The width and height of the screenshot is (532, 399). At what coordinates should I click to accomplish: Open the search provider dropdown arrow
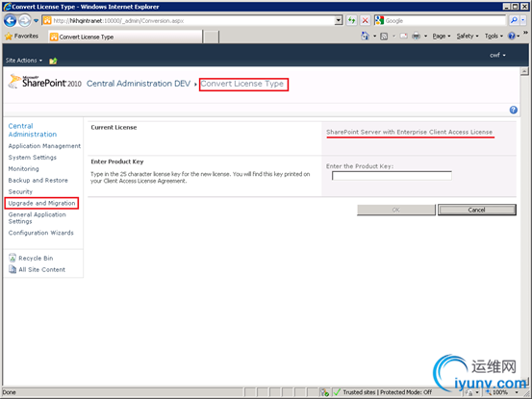pos(522,20)
